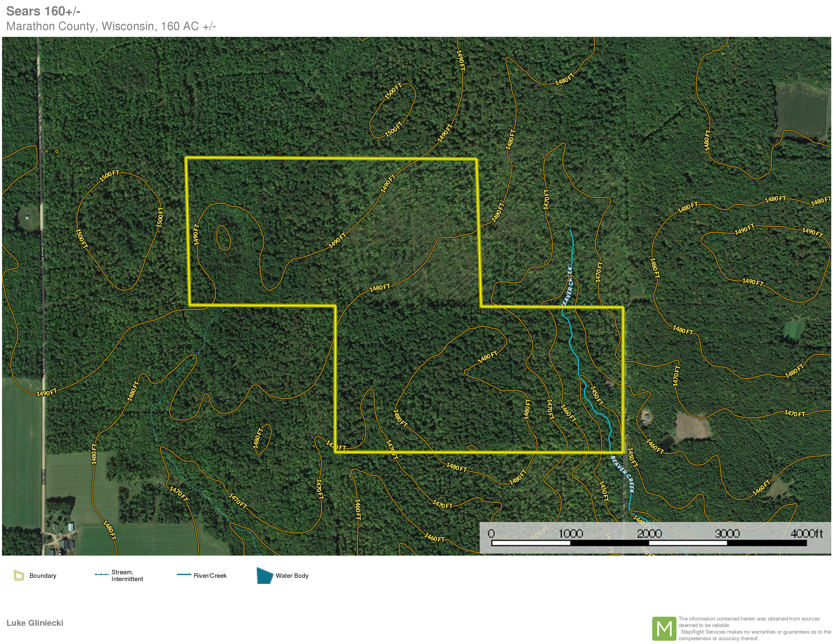Screen dimensions: 833x644
Task: Click the Water Body legend label
Action: [292, 576]
